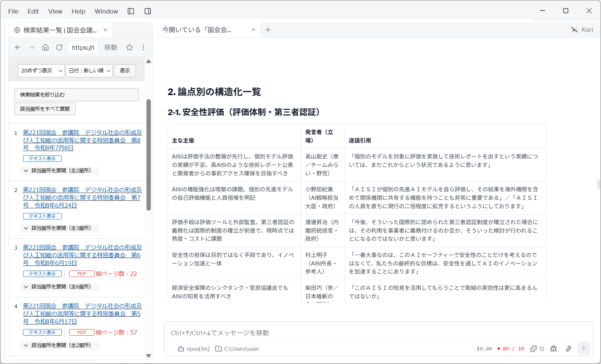This screenshot has width=601, height=364.
Task: Click the scroll-down arrow of results list
Action: (148, 356)
